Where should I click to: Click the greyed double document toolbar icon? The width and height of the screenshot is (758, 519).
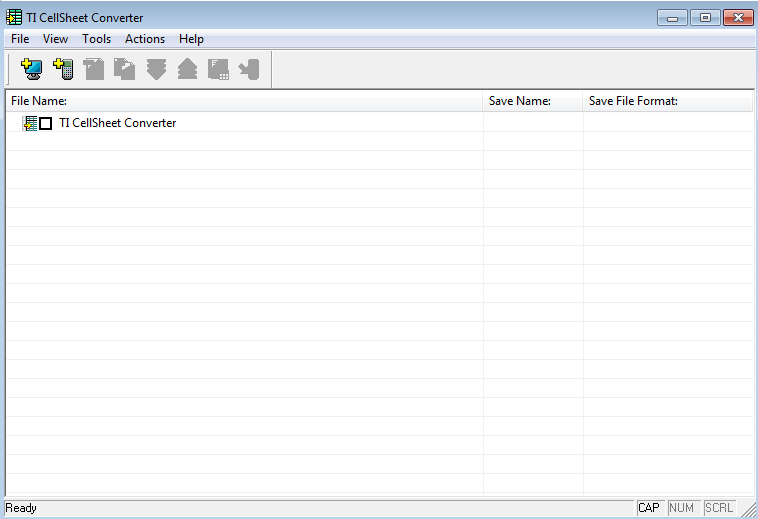[125, 69]
